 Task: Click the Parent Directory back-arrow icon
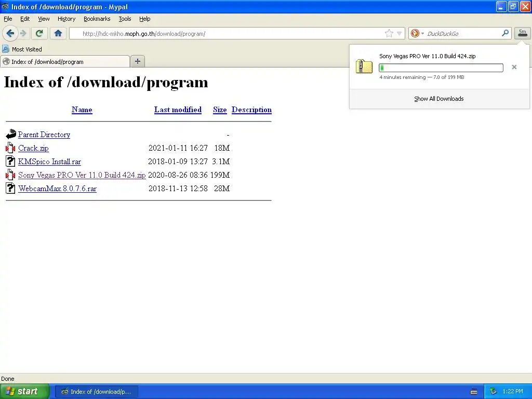[10, 134]
